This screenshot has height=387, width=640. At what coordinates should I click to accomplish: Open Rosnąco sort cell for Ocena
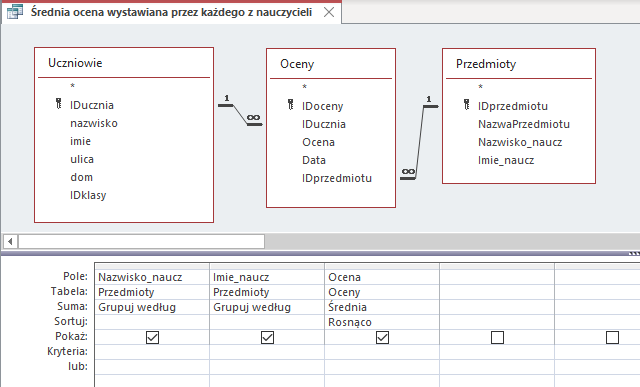(382, 322)
